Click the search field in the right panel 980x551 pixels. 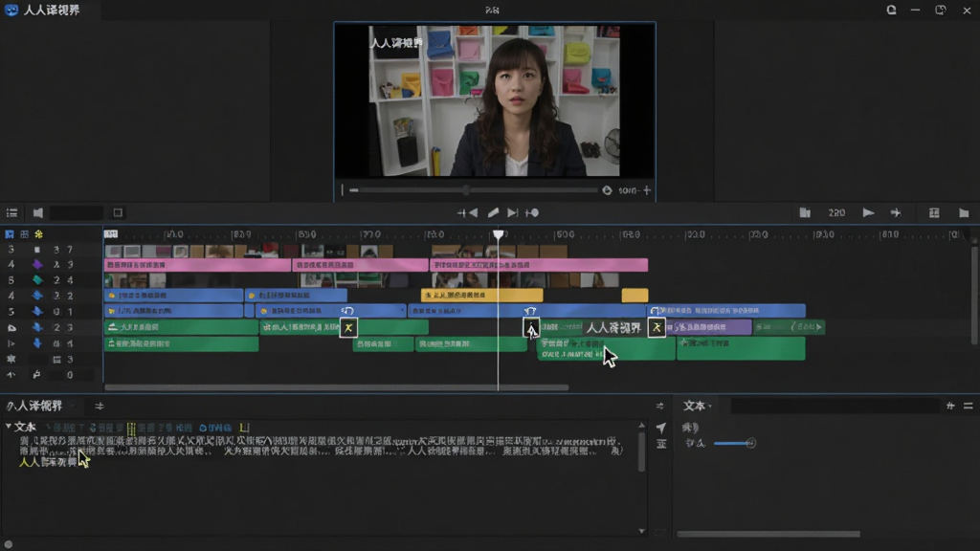tap(835, 406)
